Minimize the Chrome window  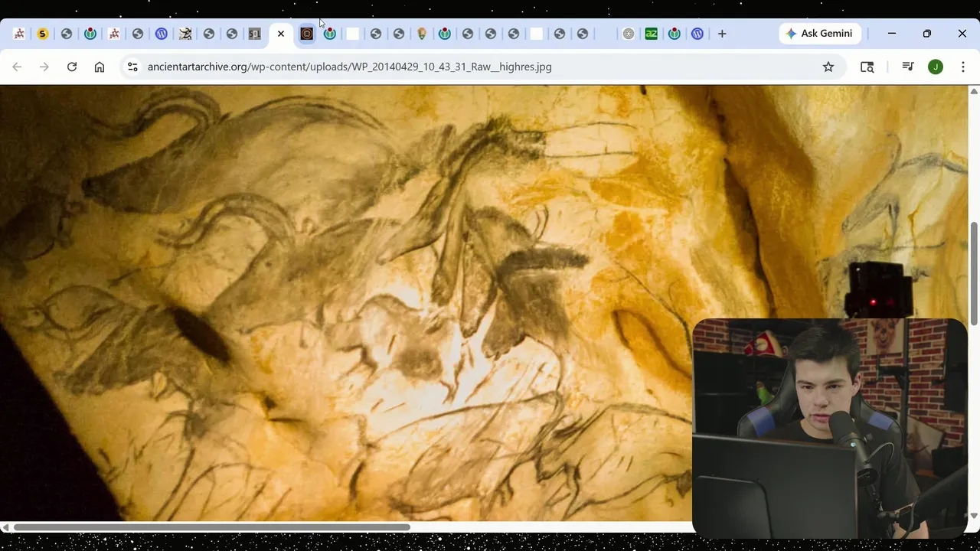[892, 34]
